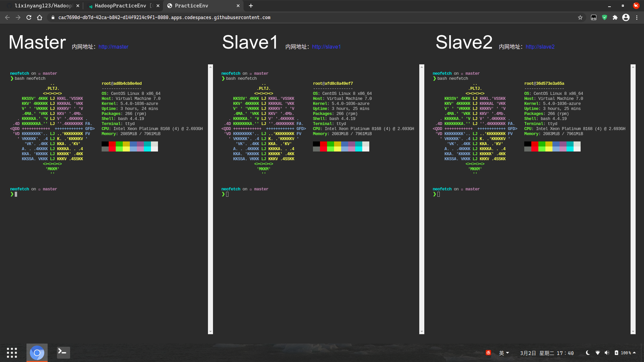Close the lixinyang123/Hadoop tab
Image resolution: width=644 pixels, height=362 pixels.
click(x=78, y=6)
